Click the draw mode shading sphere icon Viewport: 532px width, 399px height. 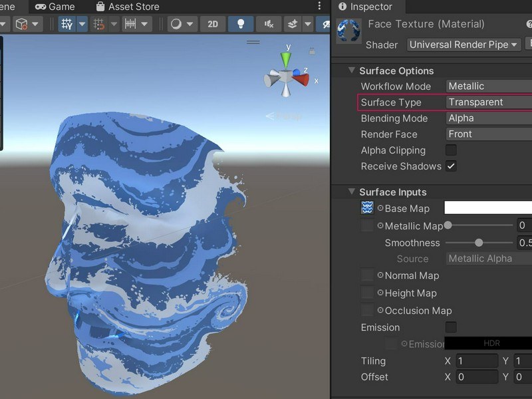point(176,24)
